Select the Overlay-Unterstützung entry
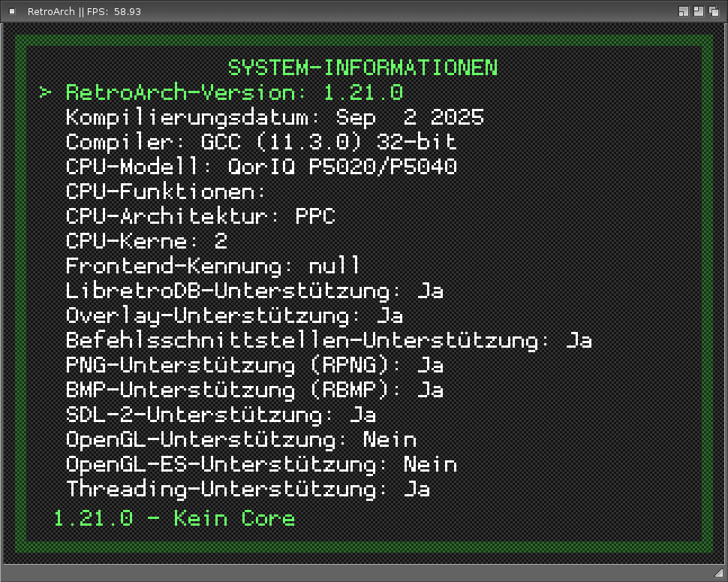 pos(234,315)
